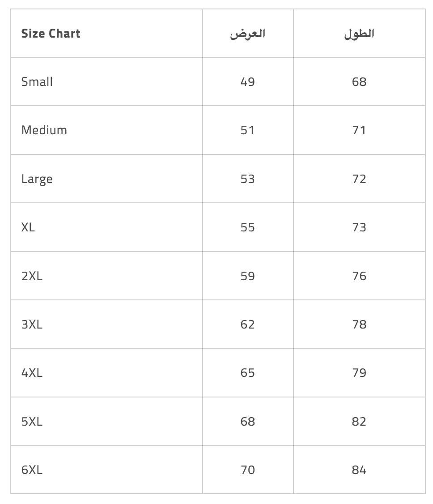Click the Size Chart header cell
Screen dimensions: 433x504
pyautogui.click(x=51, y=34)
